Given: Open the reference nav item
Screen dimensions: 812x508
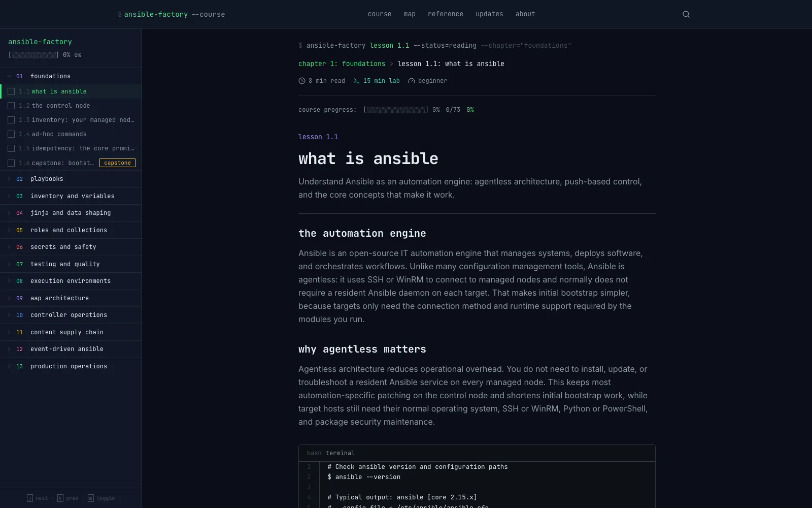Looking at the screenshot, I should (x=446, y=14).
